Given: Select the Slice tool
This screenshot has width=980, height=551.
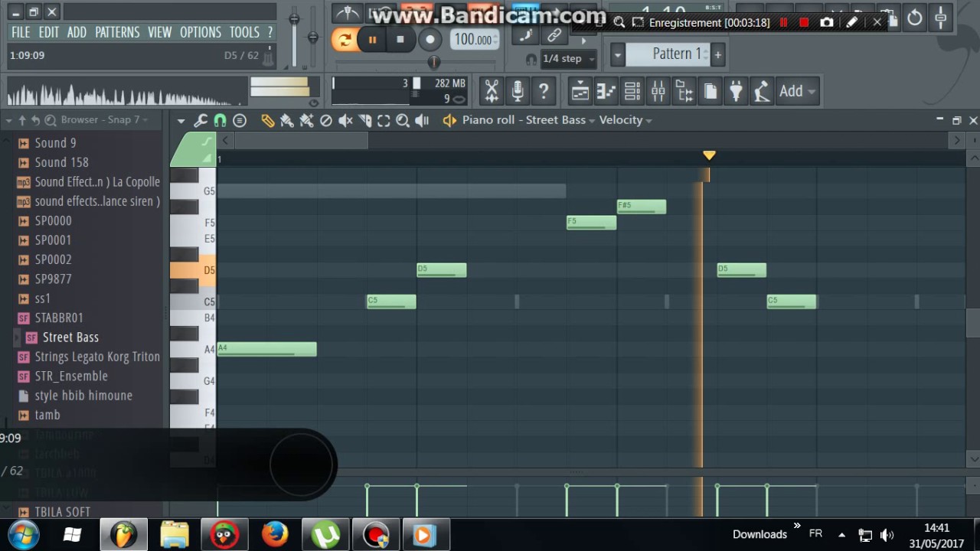Looking at the screenshot, I should click(364, 120).
